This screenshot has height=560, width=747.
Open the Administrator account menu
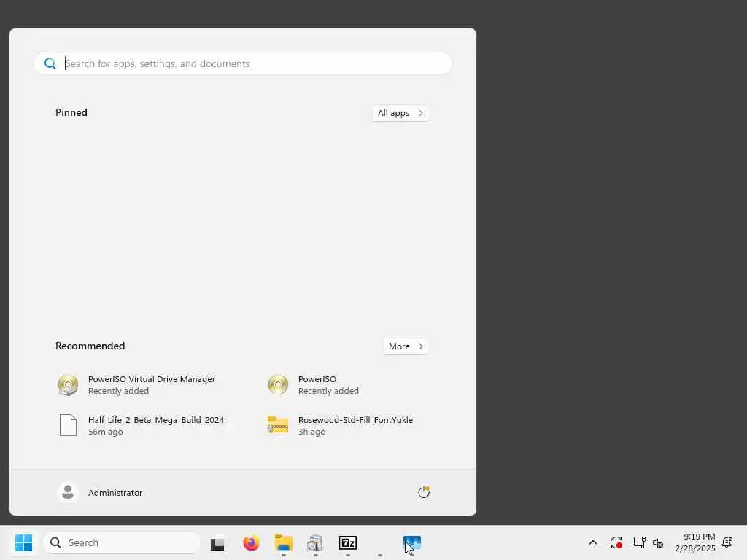point(100,492)
